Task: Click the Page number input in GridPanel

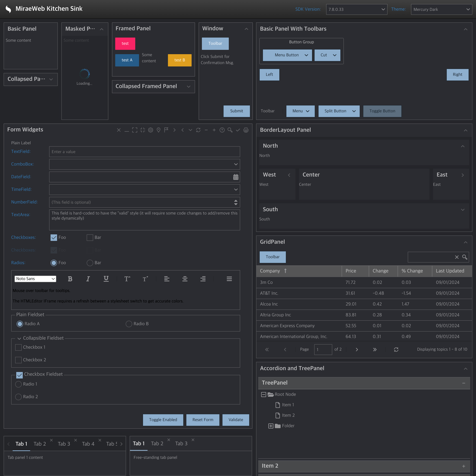Action: click(323, 349)
